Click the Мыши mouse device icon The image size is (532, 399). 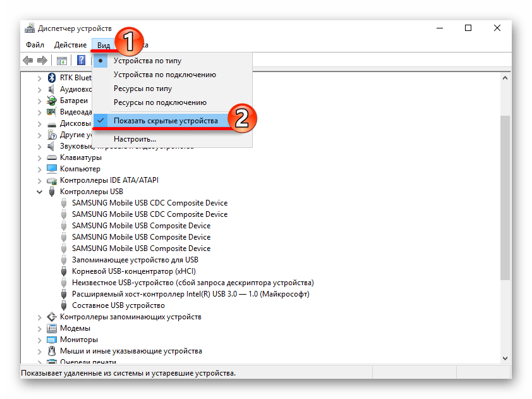(52, 351)
